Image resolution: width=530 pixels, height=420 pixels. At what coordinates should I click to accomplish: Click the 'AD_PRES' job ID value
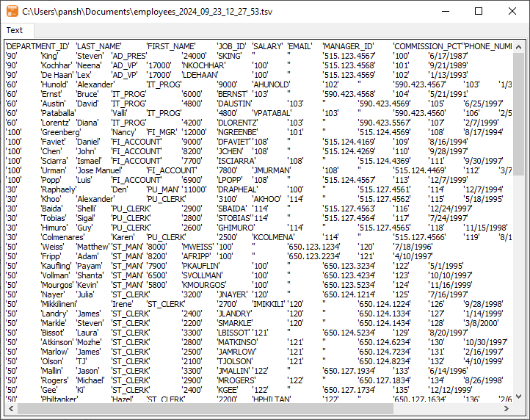click(129, 56)
